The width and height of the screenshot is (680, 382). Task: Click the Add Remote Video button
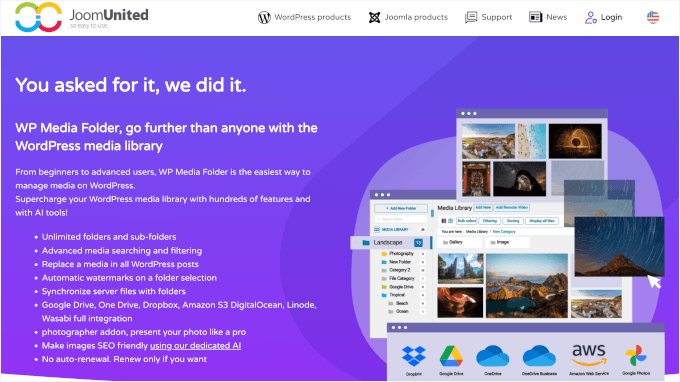point(511,208)
